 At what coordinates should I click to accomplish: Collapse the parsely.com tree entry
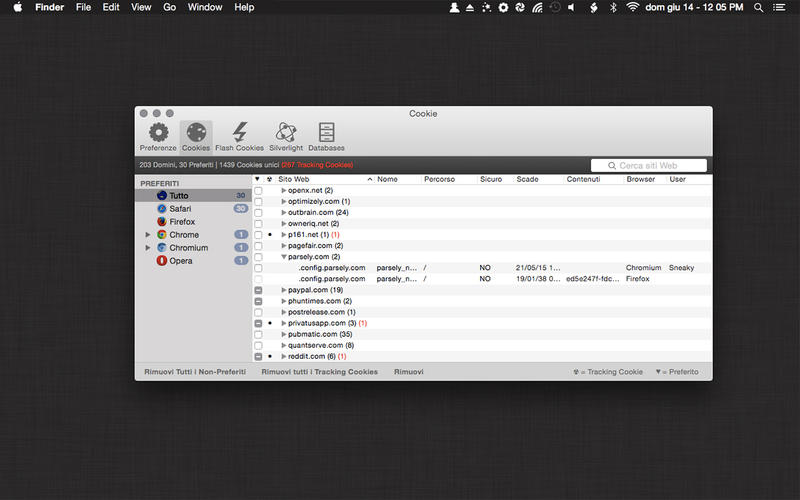284,257
